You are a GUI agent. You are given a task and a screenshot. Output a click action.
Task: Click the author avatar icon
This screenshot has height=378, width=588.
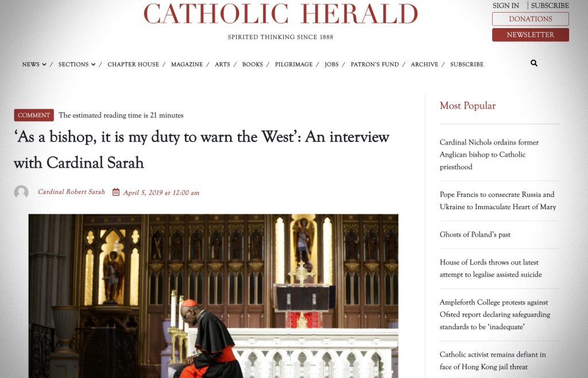click(21, 192)
